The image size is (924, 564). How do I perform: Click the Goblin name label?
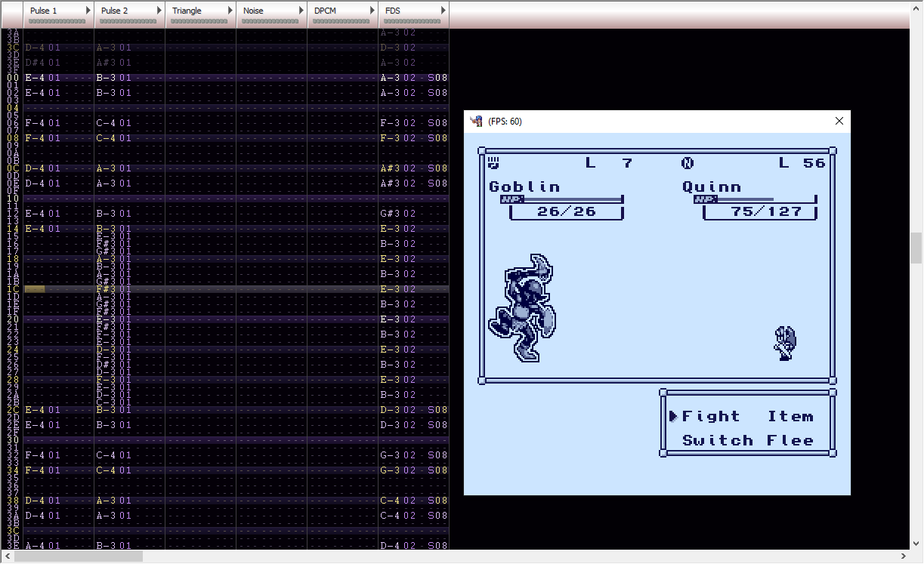524,186
